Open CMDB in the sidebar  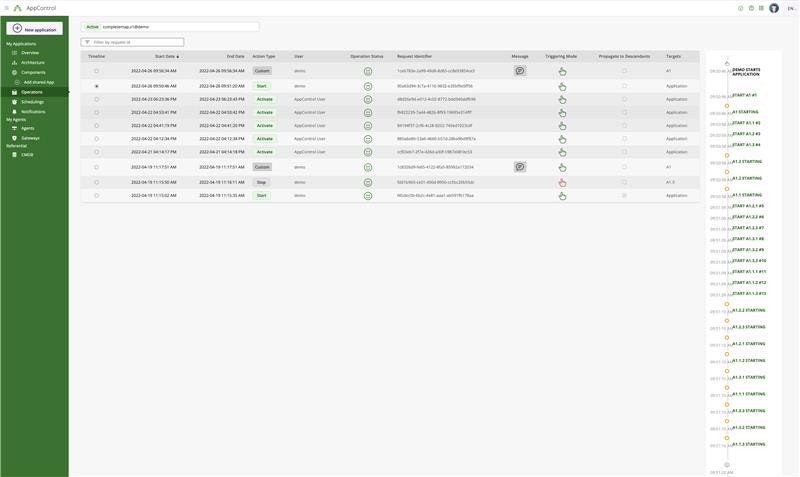point(27,155)
